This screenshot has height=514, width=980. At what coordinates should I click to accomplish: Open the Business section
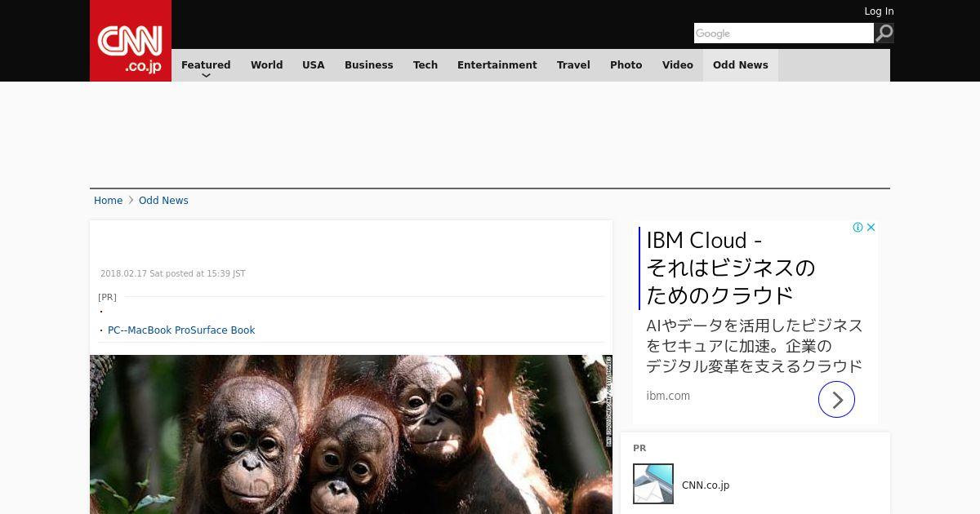click(368, 65)
